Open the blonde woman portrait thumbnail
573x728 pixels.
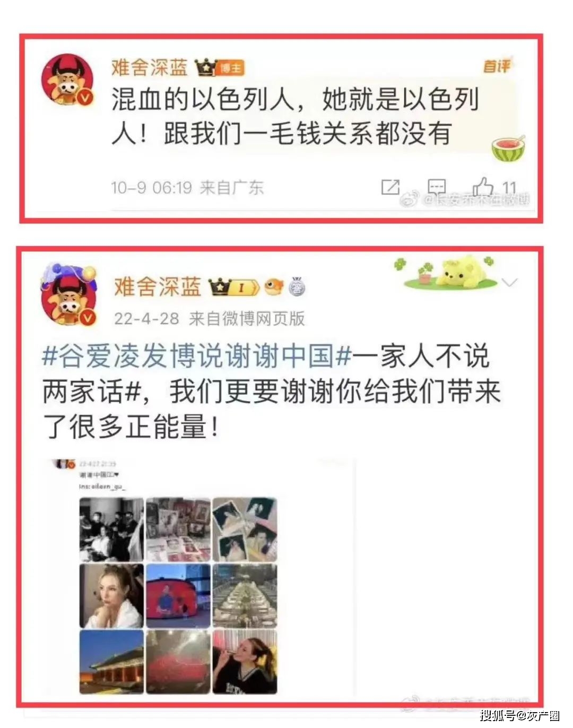(x=111, y=596)
